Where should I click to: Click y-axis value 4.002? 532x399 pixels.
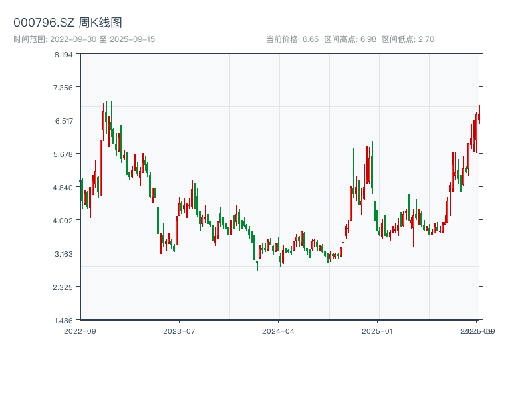63,221
